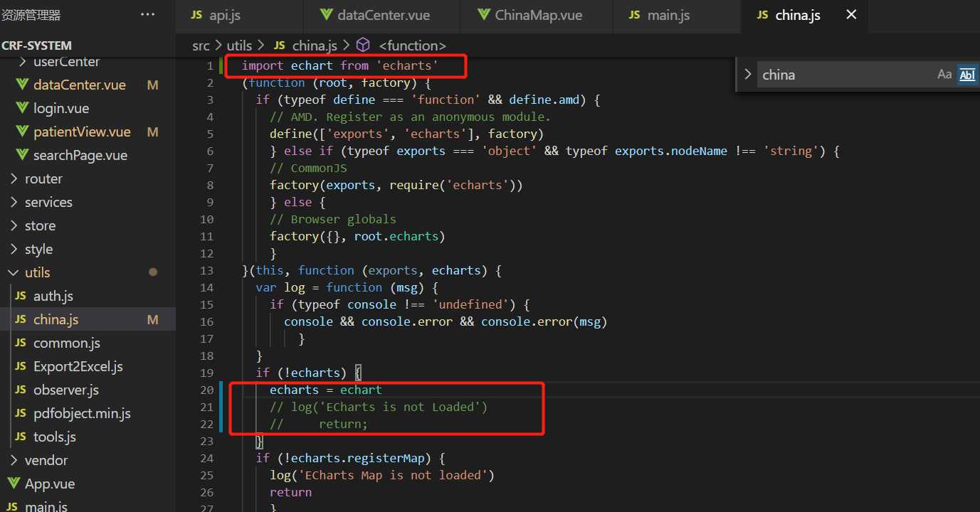Switch to the main.js tab
This screenshot has width=980, height=512.
tap(677, 15)
